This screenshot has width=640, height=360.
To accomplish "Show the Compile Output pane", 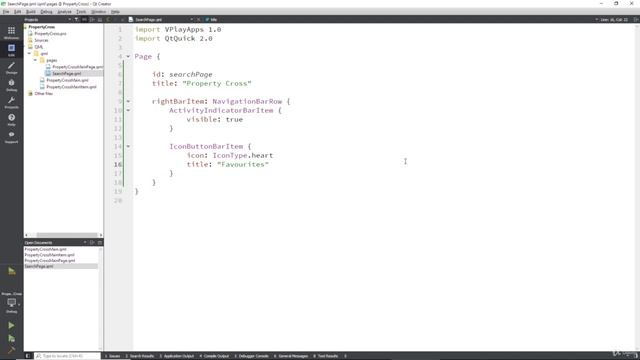I will [214, 356].
